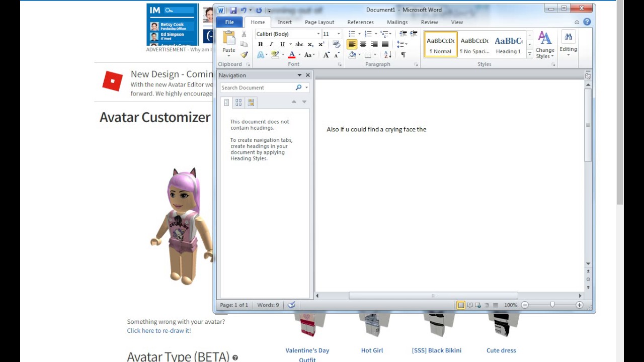This screenshot has width=644, height=362.
Task: Select the Format Painter brush
Action: pyautogui.click(x=244, y=54)
